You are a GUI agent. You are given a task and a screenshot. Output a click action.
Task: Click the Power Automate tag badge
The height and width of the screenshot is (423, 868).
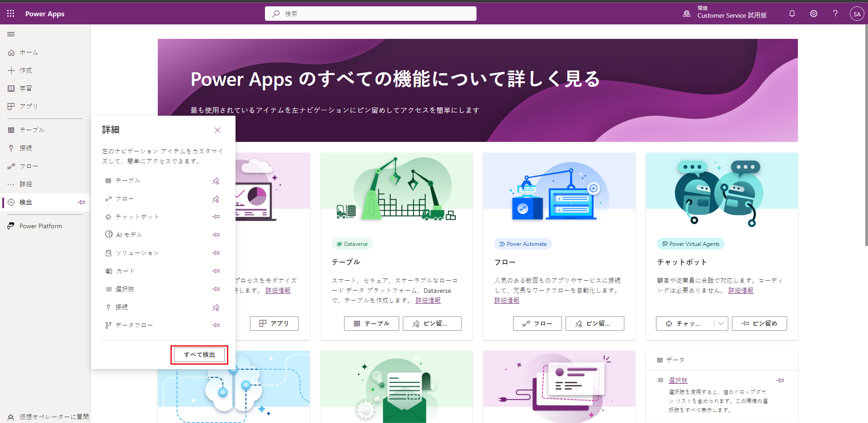click(x=523, y=244)
